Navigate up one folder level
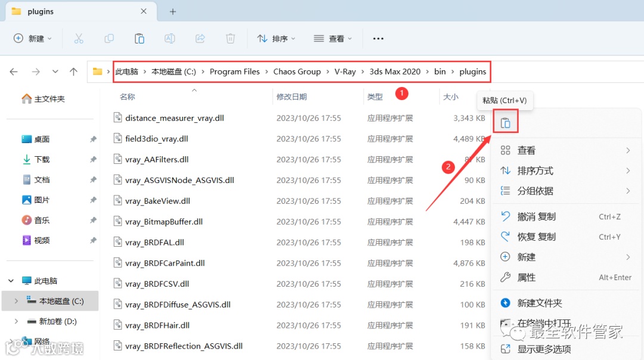 [x=73, y=72]
